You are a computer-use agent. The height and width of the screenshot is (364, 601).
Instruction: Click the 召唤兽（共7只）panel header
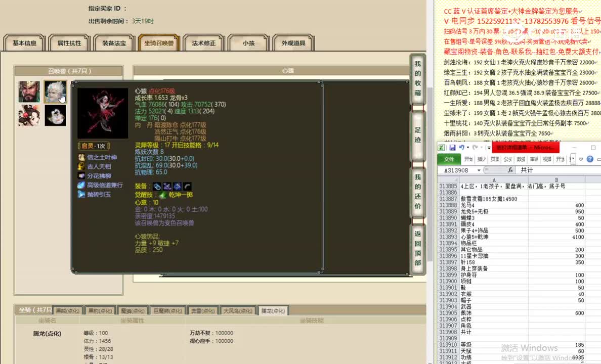click(69, 71)
